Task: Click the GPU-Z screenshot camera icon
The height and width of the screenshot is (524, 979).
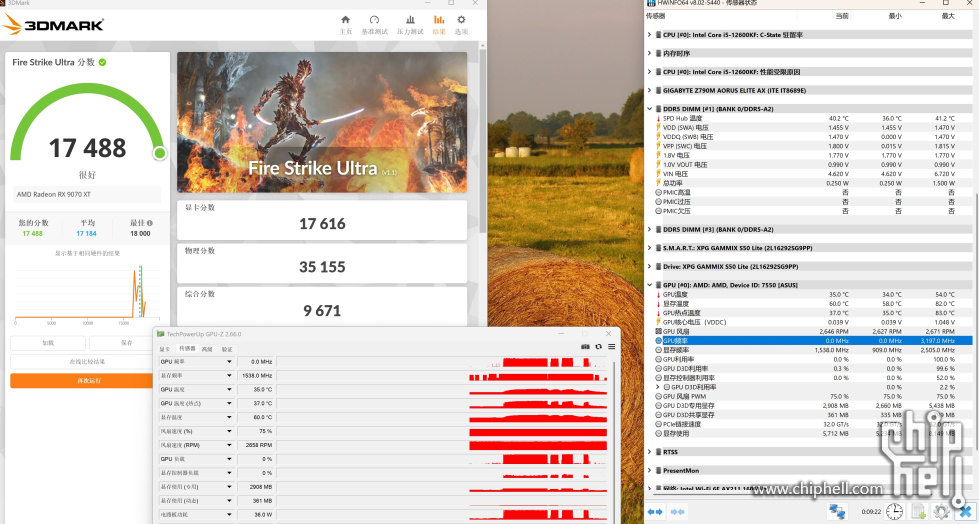Action: [585, 347]
